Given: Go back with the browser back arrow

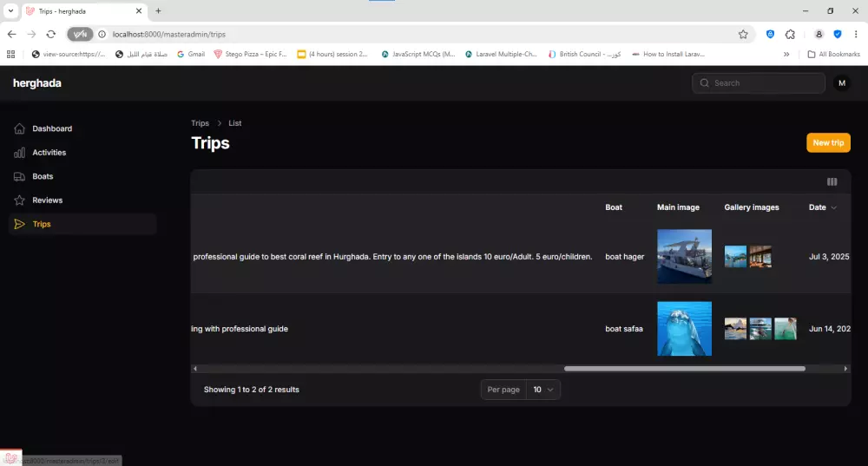Looking at the screenshot, I should (x=11, y=35).
